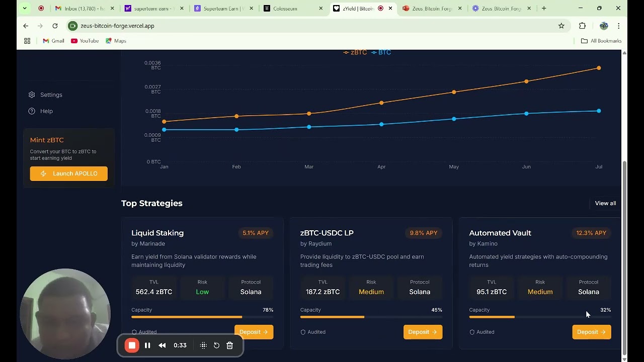Click the 95.1 zBTC TVL value

click(492, 292)
